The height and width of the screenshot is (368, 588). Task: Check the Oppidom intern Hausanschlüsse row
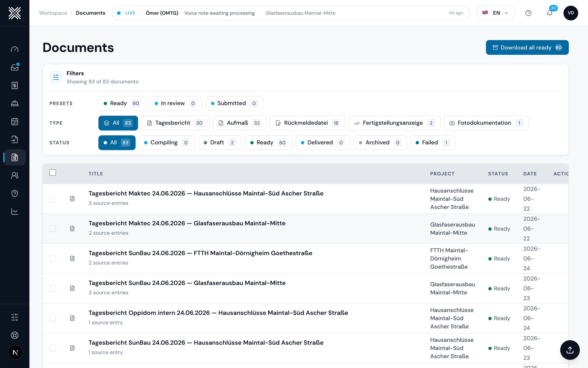[53, 318]
